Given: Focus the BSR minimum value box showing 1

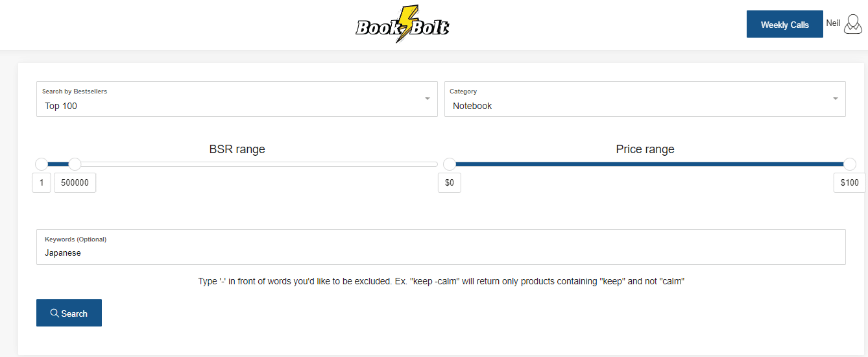Looking at the screenshot, I should [42, 182].
